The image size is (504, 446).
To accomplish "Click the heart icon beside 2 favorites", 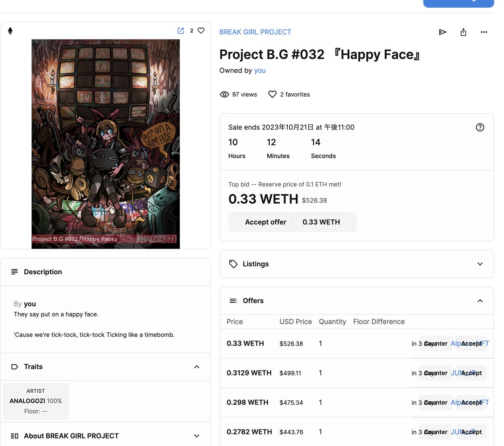I will click(273, 94).
